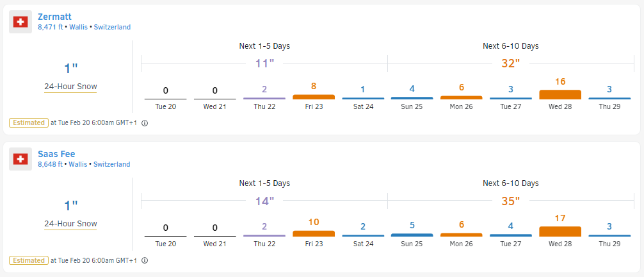This screenshot has height=277, width=644.
Task: Click Zermatt's Thu 22 purple snow bar
Action: click(264, 98)
